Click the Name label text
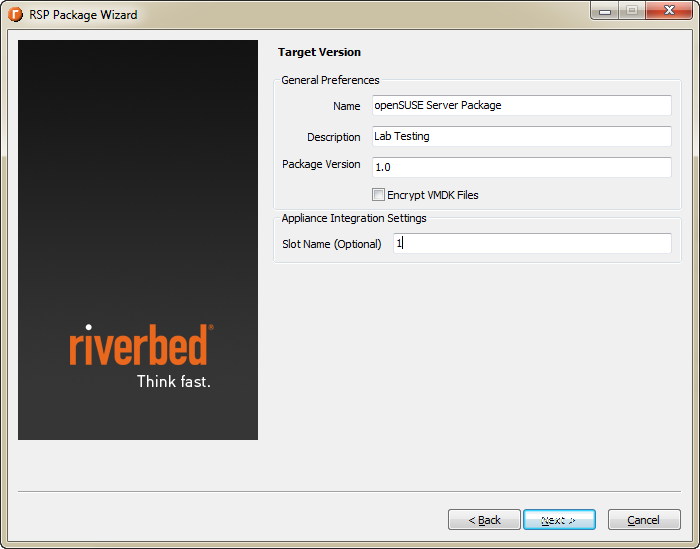 tap(346, 106)
